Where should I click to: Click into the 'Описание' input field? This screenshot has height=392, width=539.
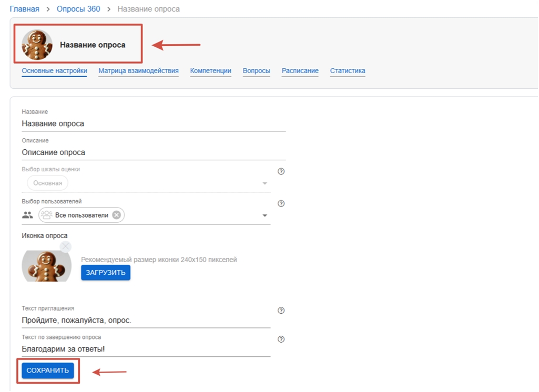tap(154, 152)
